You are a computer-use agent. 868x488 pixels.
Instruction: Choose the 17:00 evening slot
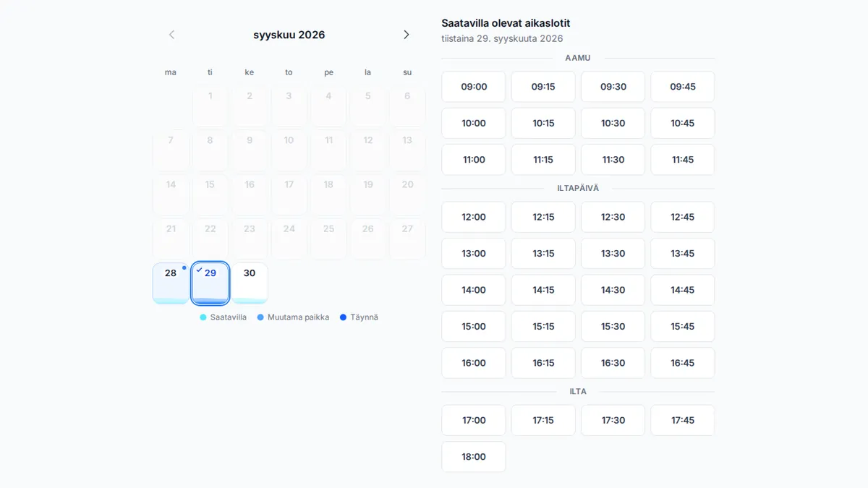(x=474, y=420)
